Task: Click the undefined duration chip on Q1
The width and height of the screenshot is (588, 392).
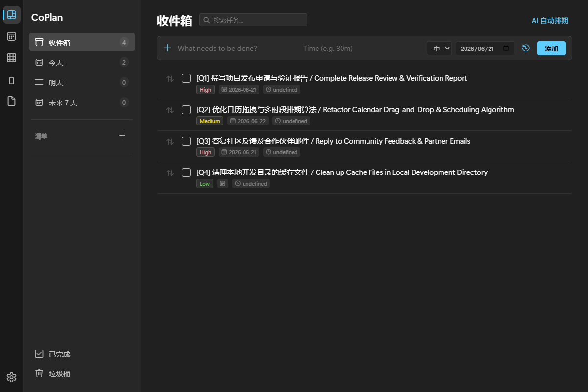Action: click(x=282, y=90)
